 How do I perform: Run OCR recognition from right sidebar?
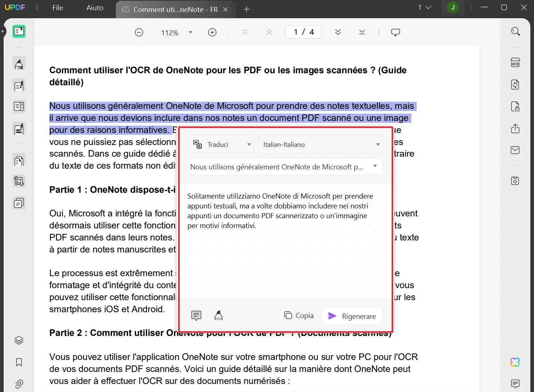tap(515, 63)
